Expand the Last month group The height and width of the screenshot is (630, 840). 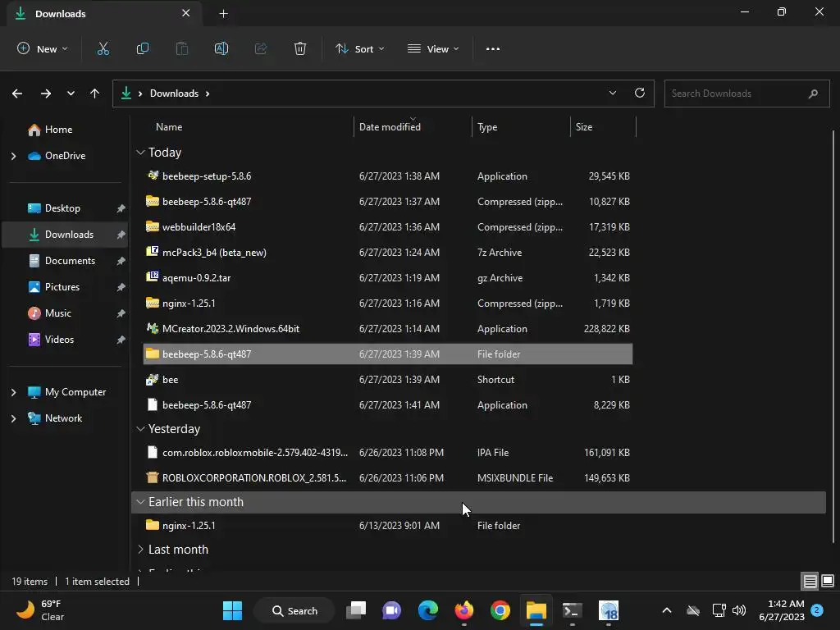coord(140,550)
